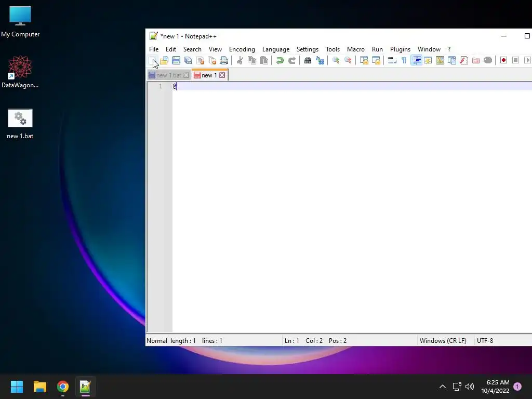
Task: Select the active new 1 tab
Action: click(x=209, y=75)
